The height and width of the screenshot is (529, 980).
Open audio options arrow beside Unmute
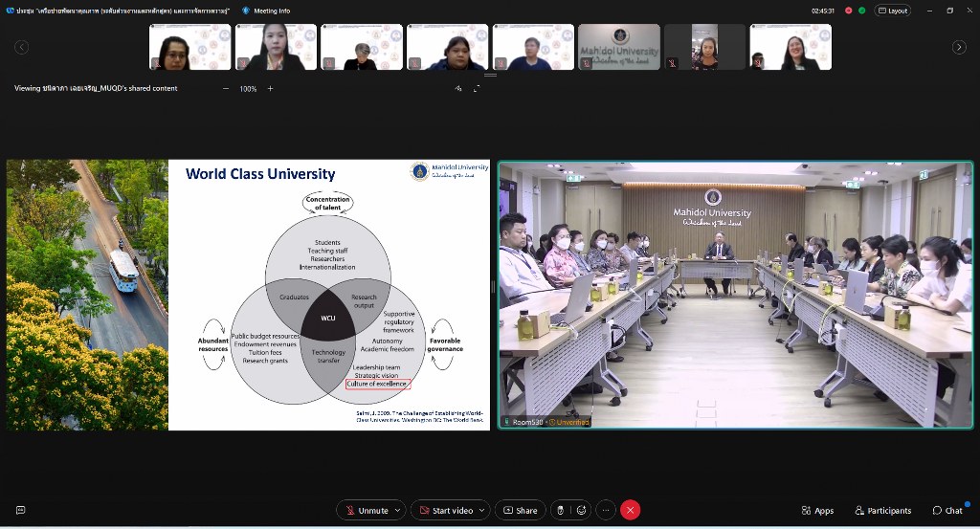pos(397,510)
